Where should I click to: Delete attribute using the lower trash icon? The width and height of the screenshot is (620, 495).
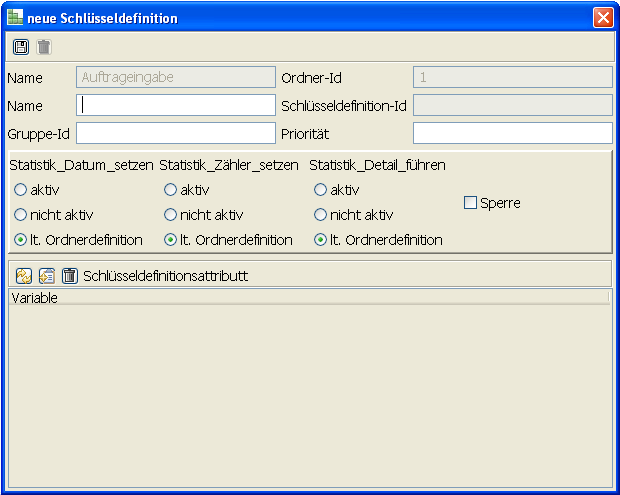pos(70,275)
